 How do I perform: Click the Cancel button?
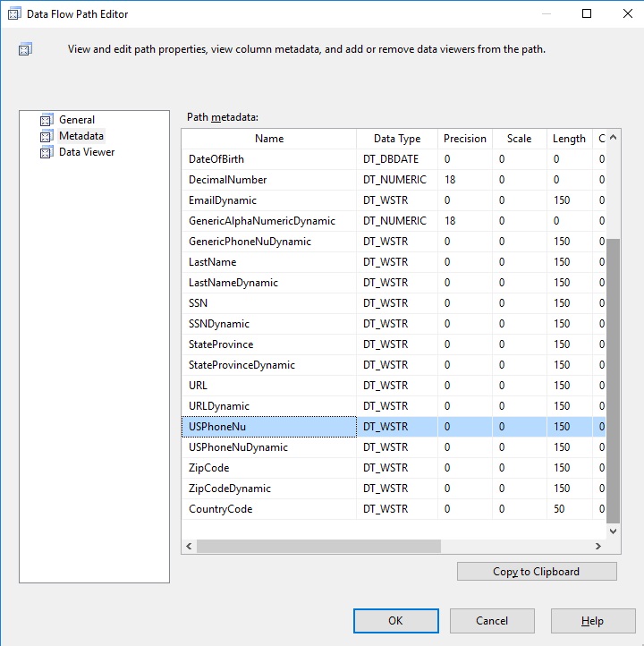click(x=492, y=620)
